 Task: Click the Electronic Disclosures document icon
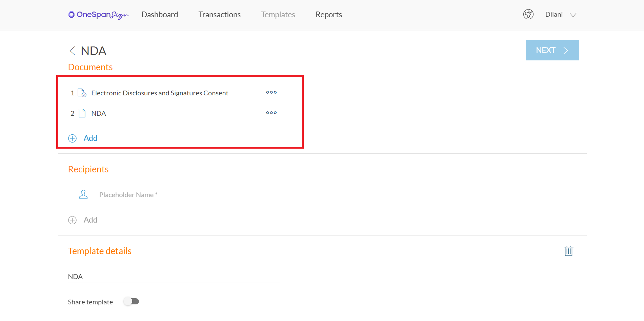(82, 93)
